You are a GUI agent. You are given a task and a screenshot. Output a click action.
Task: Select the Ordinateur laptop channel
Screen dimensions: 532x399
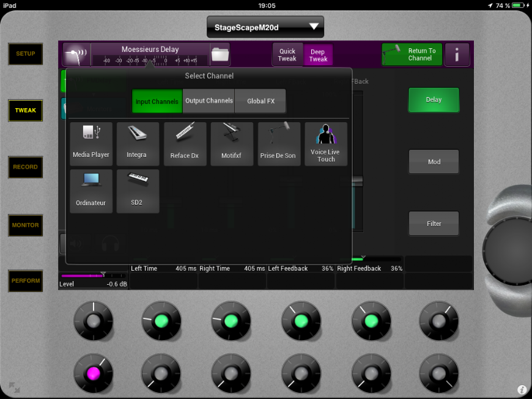[x=91, y=191]
